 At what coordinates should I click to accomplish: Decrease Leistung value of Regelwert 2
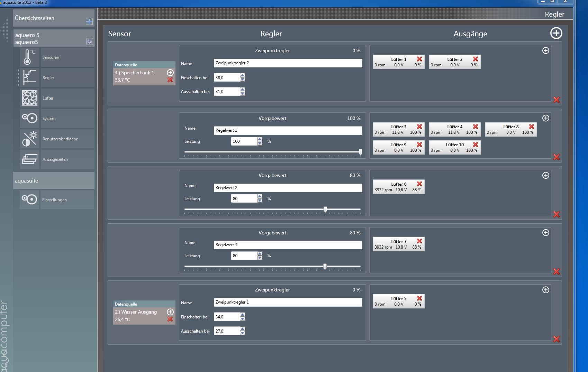point(260,201)
